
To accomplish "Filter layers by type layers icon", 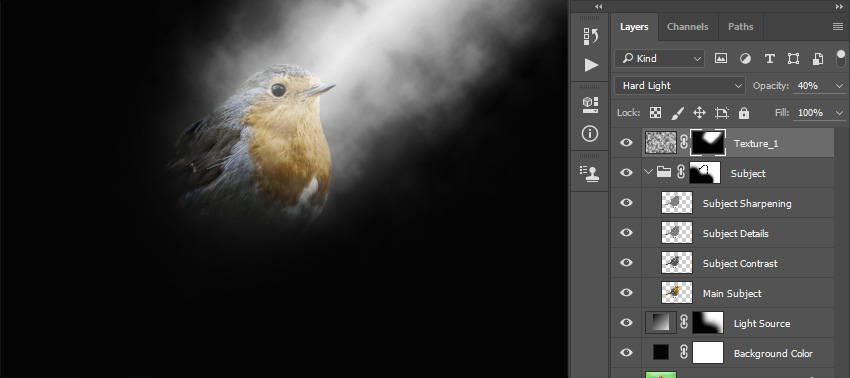I will pyautogui.click(x=769, y=59).
